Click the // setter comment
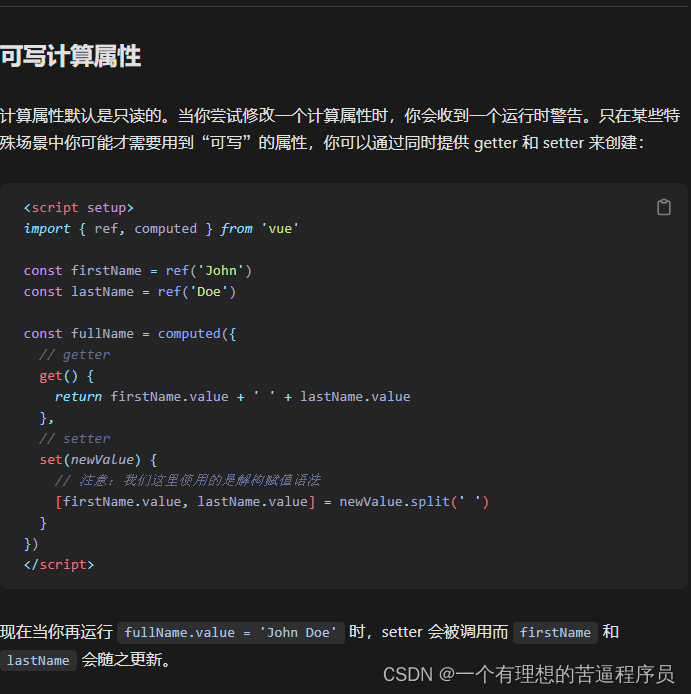The image size is (691, 694). coord(74,439)
